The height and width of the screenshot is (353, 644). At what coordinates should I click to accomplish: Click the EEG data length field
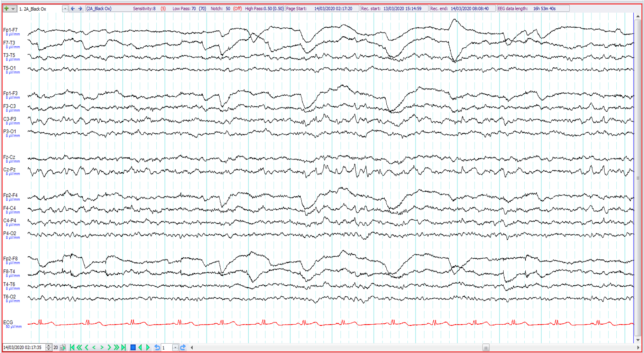533,9
